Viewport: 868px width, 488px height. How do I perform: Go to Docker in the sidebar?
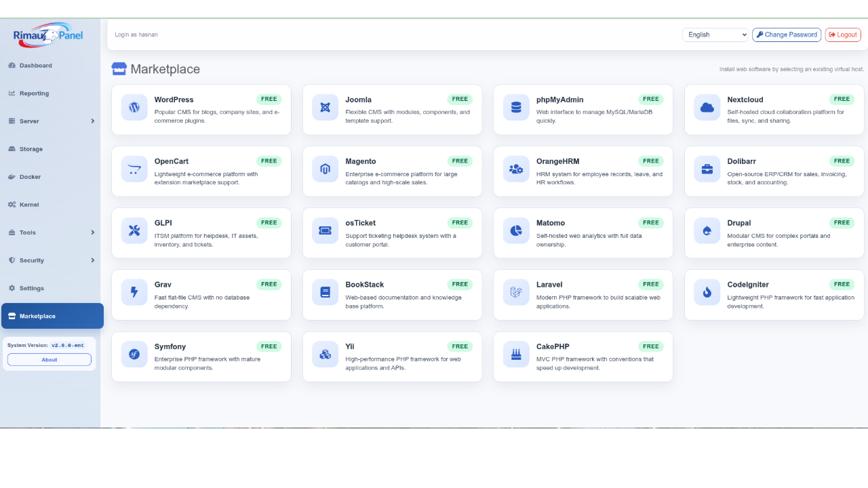(30, 177)
